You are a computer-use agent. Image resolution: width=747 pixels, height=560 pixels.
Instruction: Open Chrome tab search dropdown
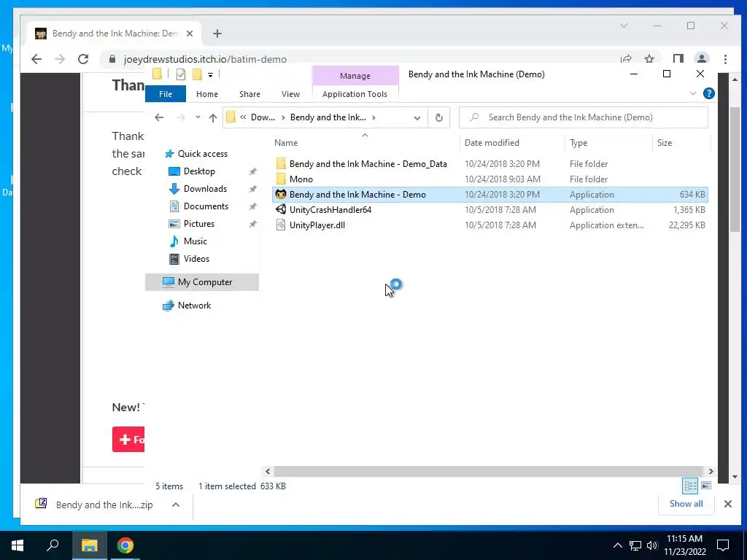[x=624, y=26]
